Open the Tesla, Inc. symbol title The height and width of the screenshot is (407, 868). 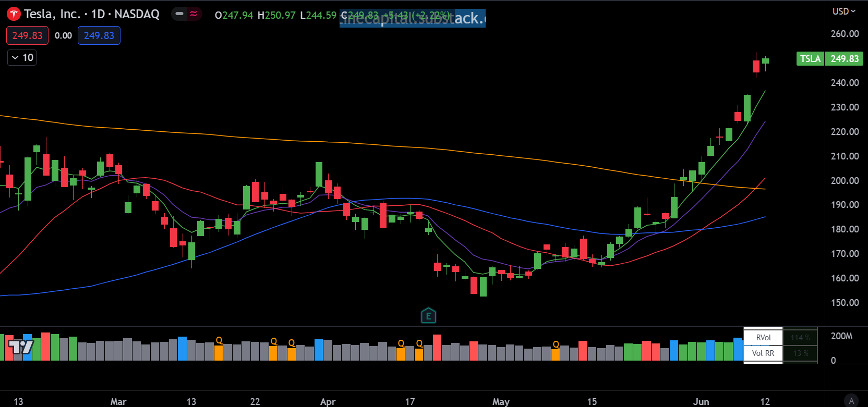coord(92,14)
